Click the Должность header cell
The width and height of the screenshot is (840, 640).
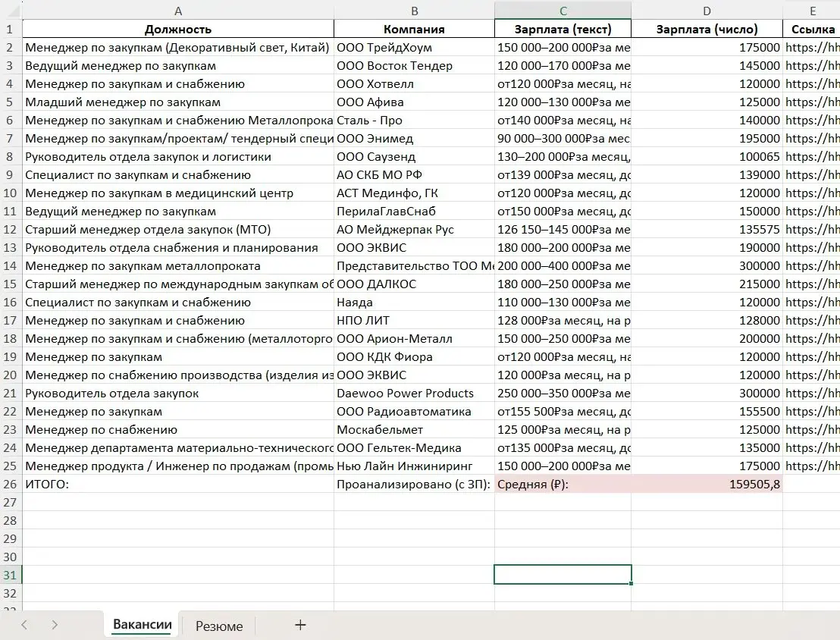coord(178,30)
